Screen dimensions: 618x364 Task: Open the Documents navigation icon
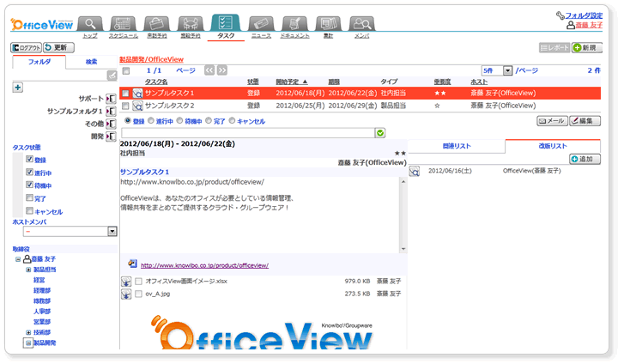pyautogui.click(x=294, y=24)
